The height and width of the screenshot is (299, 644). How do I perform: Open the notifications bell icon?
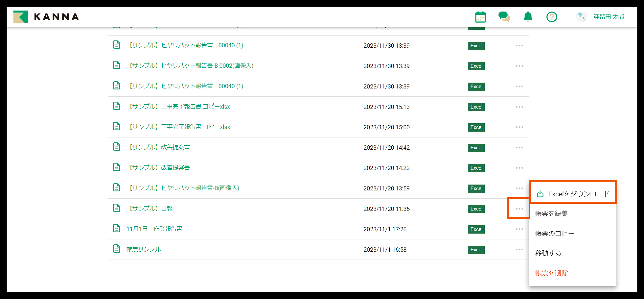(x=528, y=17)
